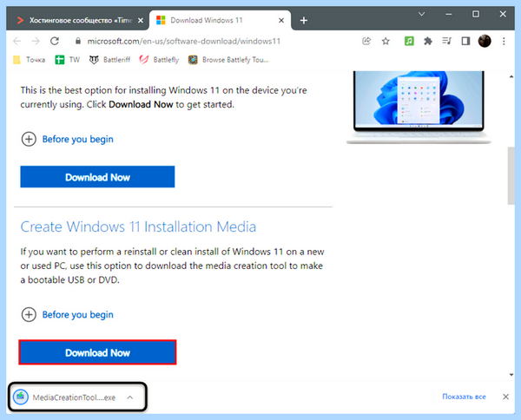Open the tab search chevron

pyautogui.click(x=422, y=14)
